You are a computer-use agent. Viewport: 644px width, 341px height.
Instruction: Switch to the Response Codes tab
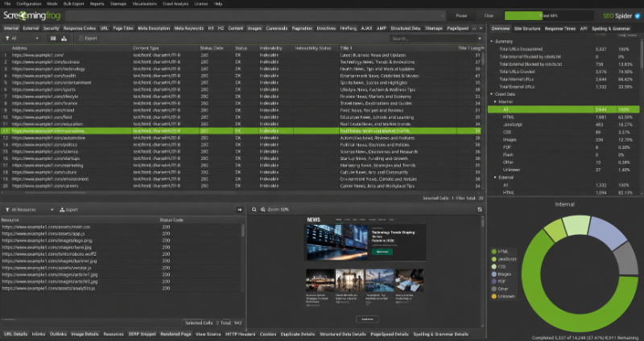pyautogui.click(x=80, y=28)
